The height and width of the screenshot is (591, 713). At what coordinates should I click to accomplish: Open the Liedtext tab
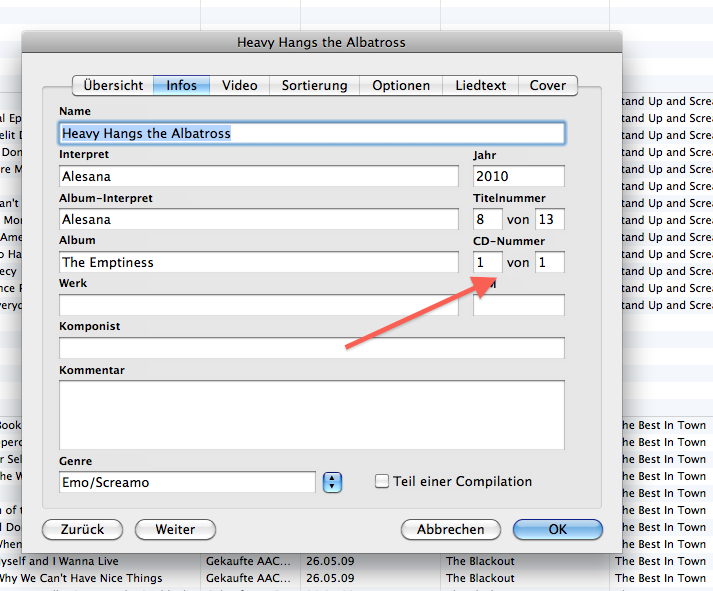481,85
